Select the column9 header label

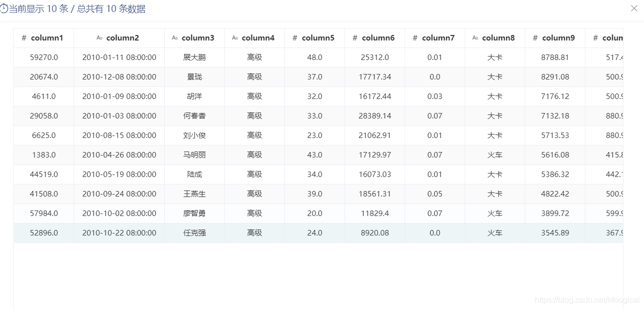pyautogui.click(x=558, y=38)
